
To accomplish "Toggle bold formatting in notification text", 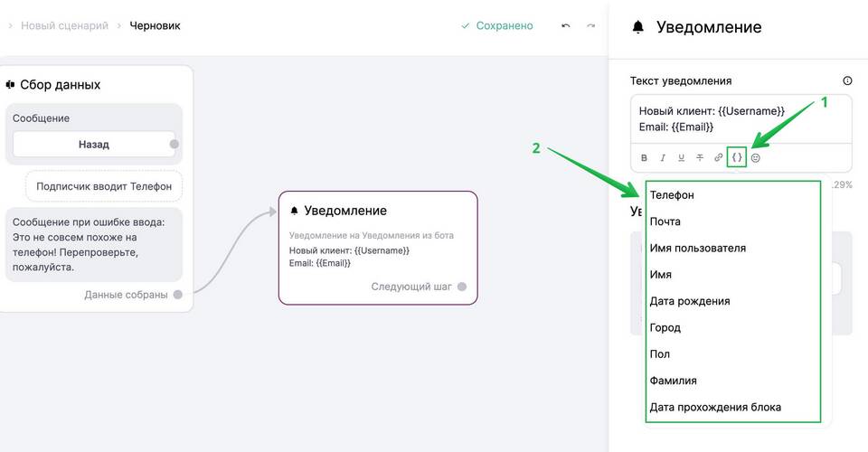I will [x=644, y=158].
